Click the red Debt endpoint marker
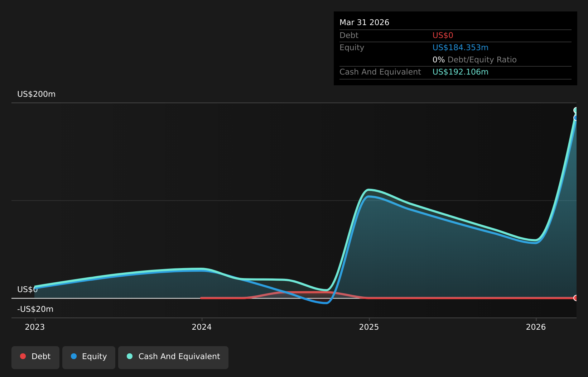The image size is (588, 377). (576, 298)
